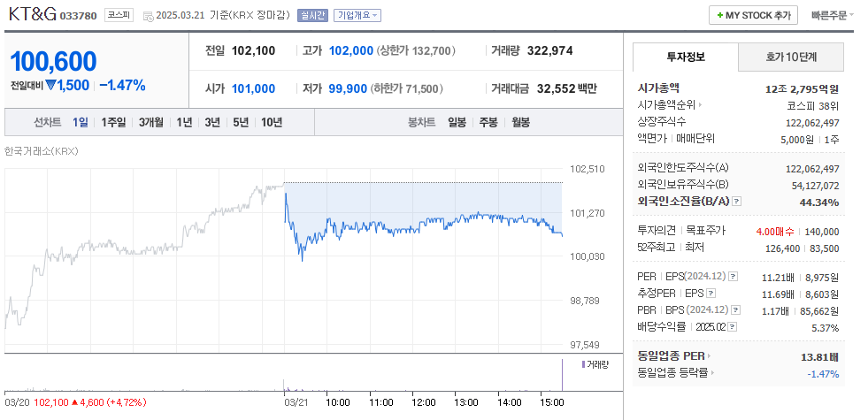Switch to the 투자정보 tab
868x420 pixels.
(x=686, y=57)
